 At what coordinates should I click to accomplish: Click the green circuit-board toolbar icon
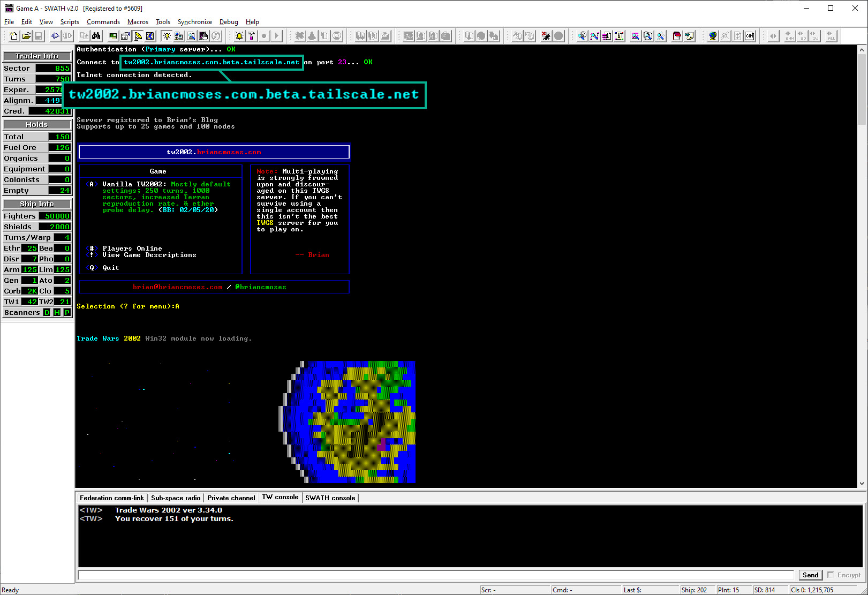[x=113, y=36]
